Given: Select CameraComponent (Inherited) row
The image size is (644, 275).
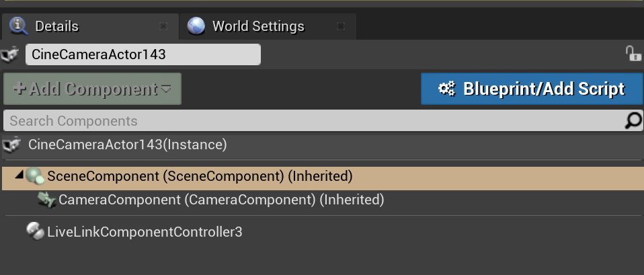Looking at the screenshot, I should (x=221, y=200).
